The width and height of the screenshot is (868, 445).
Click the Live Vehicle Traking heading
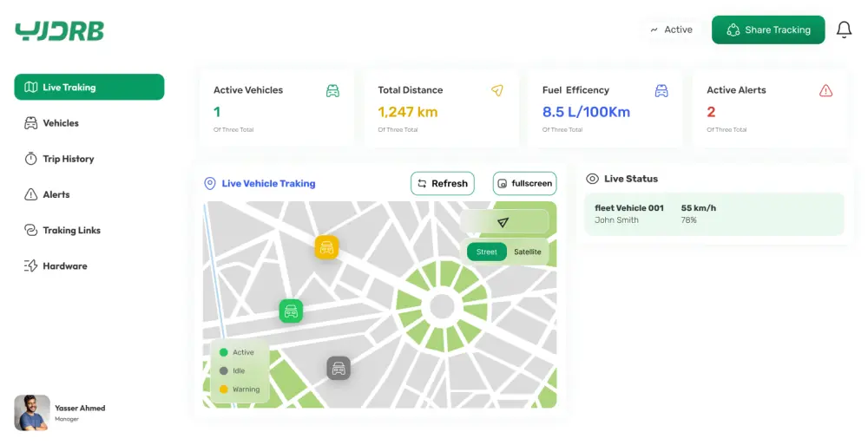click(268, 183)
